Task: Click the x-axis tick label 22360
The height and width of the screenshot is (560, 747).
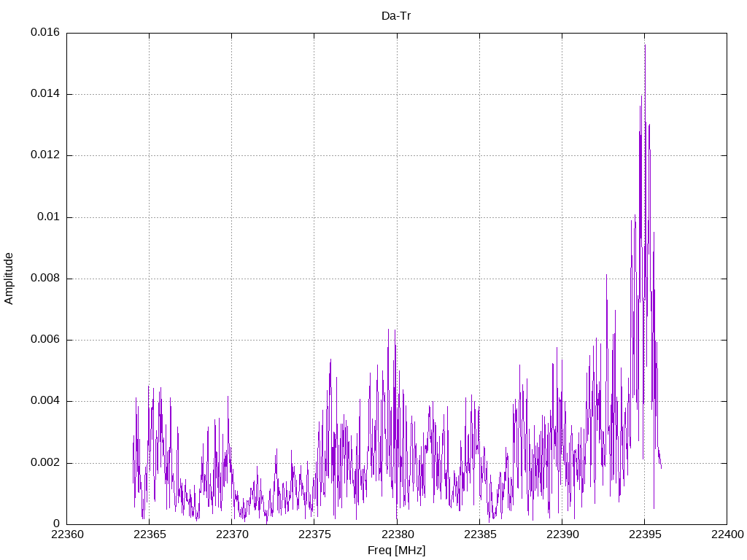Action: [67, 534]
